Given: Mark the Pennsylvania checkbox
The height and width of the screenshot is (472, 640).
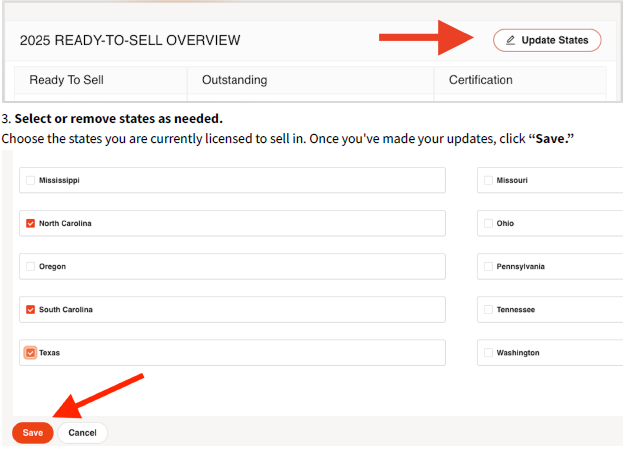Looking at the screenshot, I should pos(488,267).
